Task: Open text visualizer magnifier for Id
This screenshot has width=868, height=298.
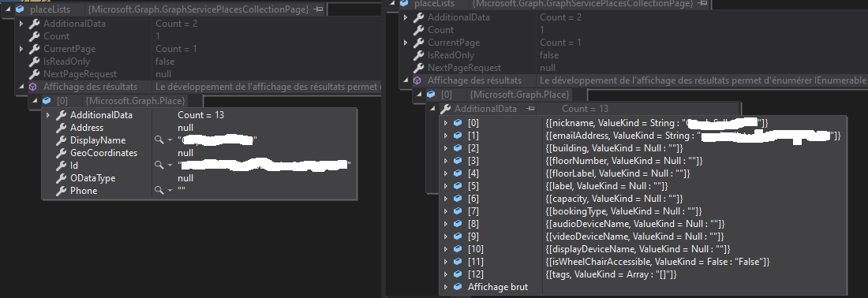Action: coord(159,166)
